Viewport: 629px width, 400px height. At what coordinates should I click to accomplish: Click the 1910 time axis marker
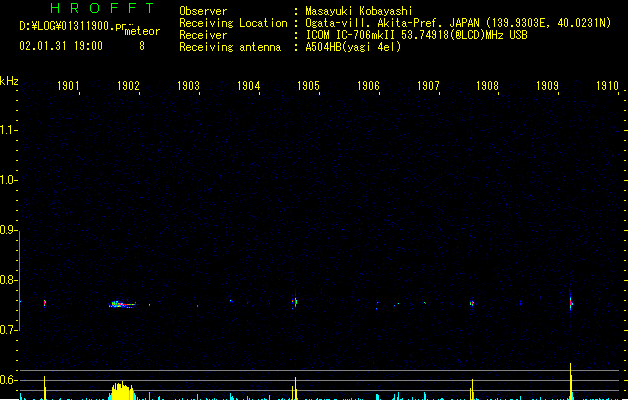pyautogui.click(x=607, y=85)
